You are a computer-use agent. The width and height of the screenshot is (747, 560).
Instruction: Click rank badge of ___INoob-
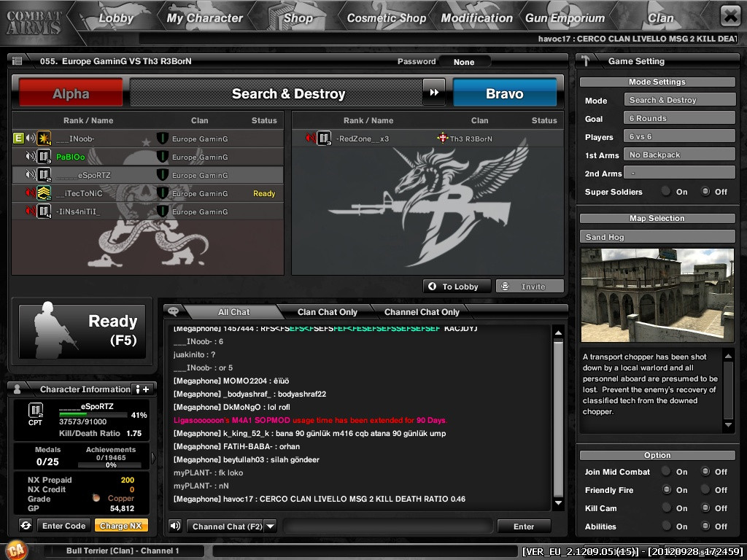(x=44, y=139)
